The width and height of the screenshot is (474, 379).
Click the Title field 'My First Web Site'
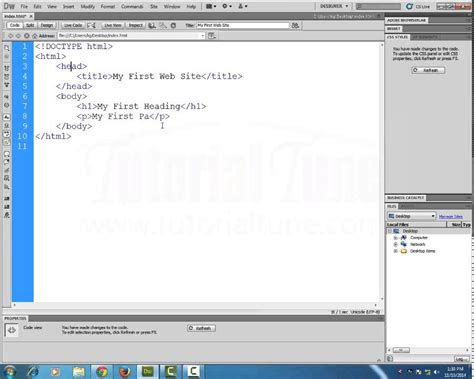[243, 25]
